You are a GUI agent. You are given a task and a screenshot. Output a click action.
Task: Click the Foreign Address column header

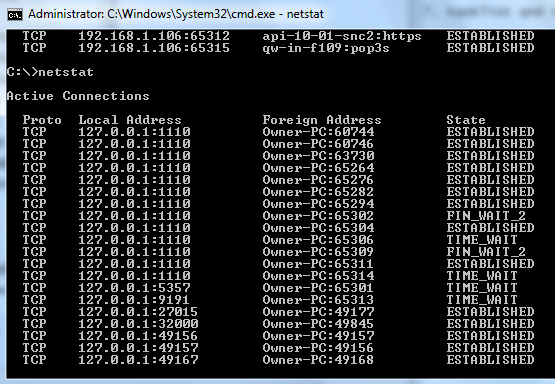click(x=322, y=120)
